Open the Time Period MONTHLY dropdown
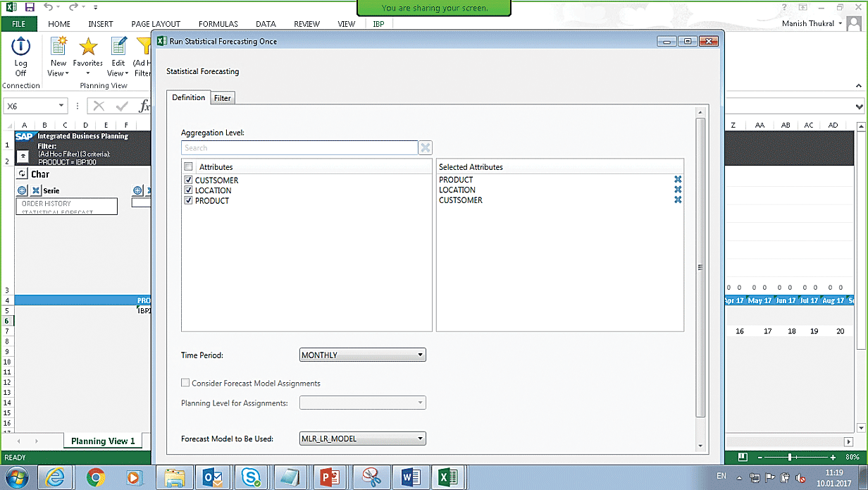 pyautogui.click(x=363, y=355)
